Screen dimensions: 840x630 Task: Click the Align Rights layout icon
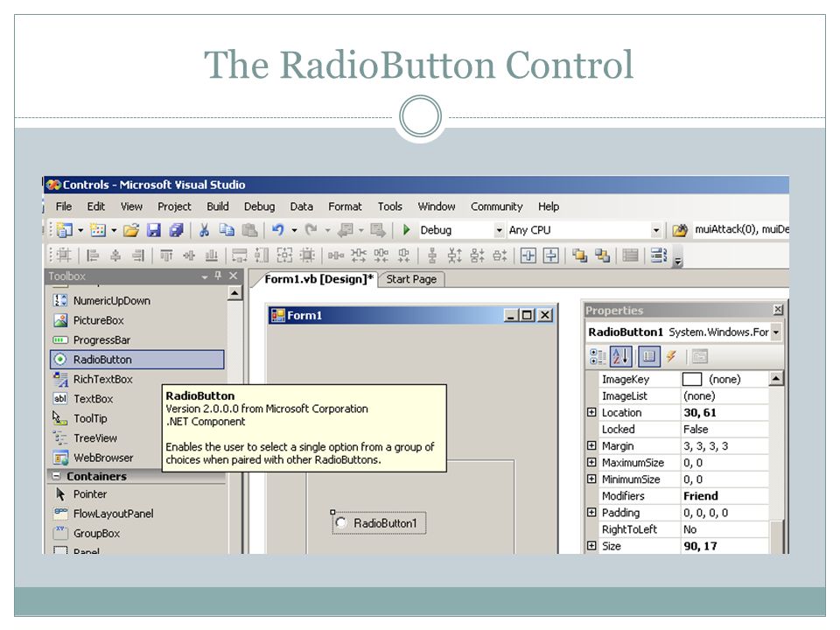click(138, 255)
